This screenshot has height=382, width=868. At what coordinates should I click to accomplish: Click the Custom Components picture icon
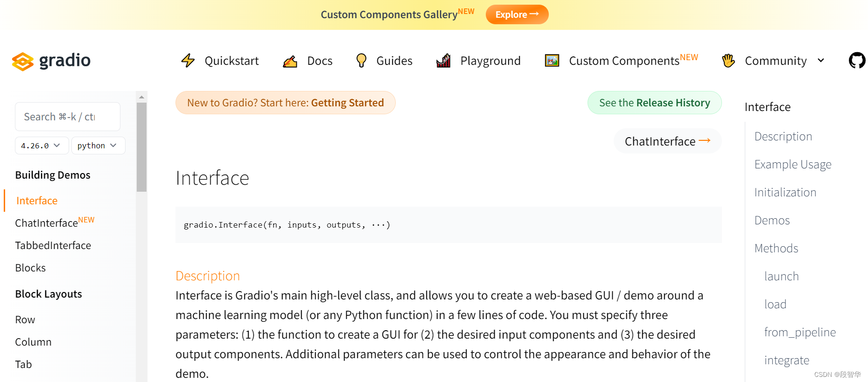click(x=552, y=61)
